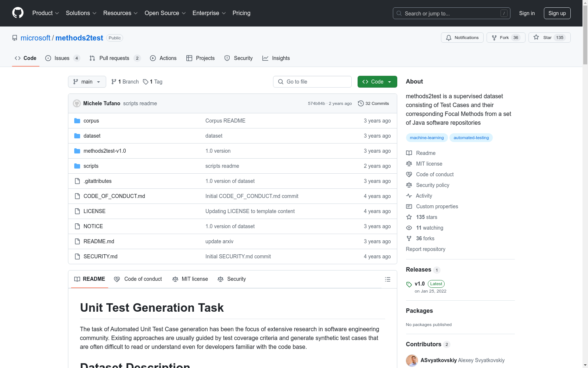
Task: Click the automated-testing topic tag
Action: (471, 138)
